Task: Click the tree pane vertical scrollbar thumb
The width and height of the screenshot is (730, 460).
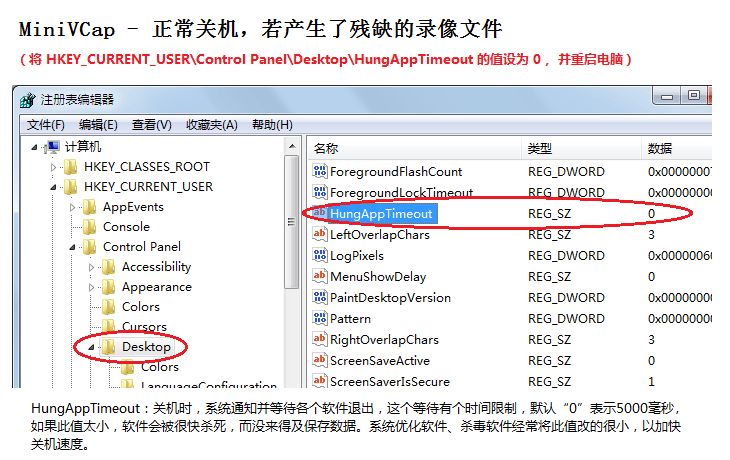Action: pyautogui.click(x=292, y=223)
